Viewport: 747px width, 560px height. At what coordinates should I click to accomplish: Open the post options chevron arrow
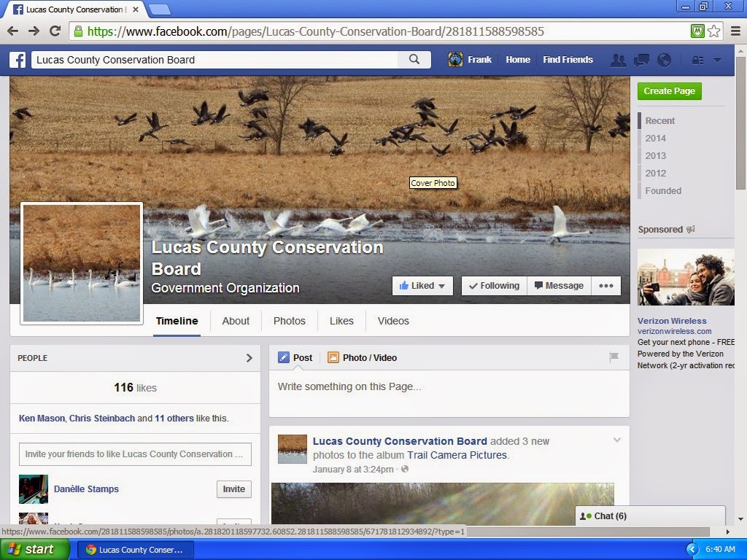(x=617, y=440)
